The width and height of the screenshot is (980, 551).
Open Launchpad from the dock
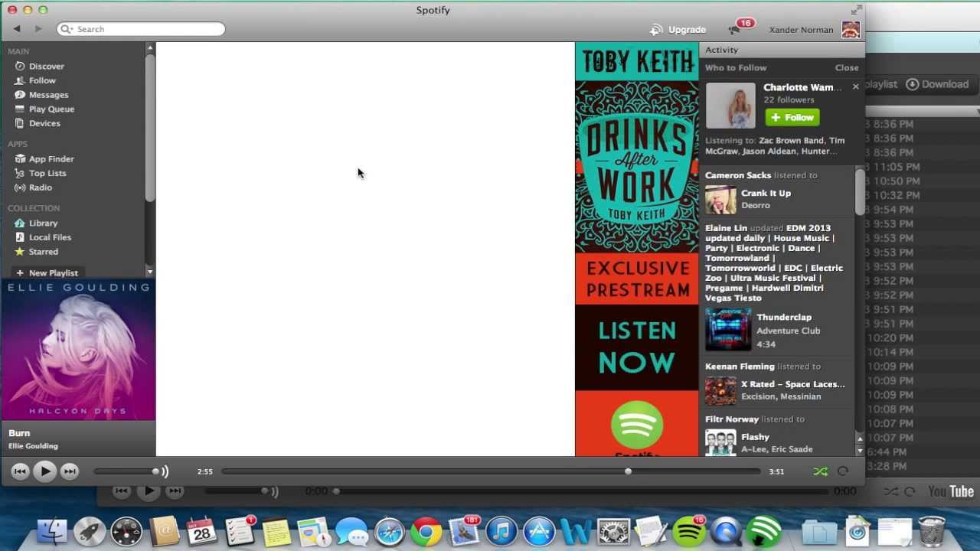click(90, 532)
